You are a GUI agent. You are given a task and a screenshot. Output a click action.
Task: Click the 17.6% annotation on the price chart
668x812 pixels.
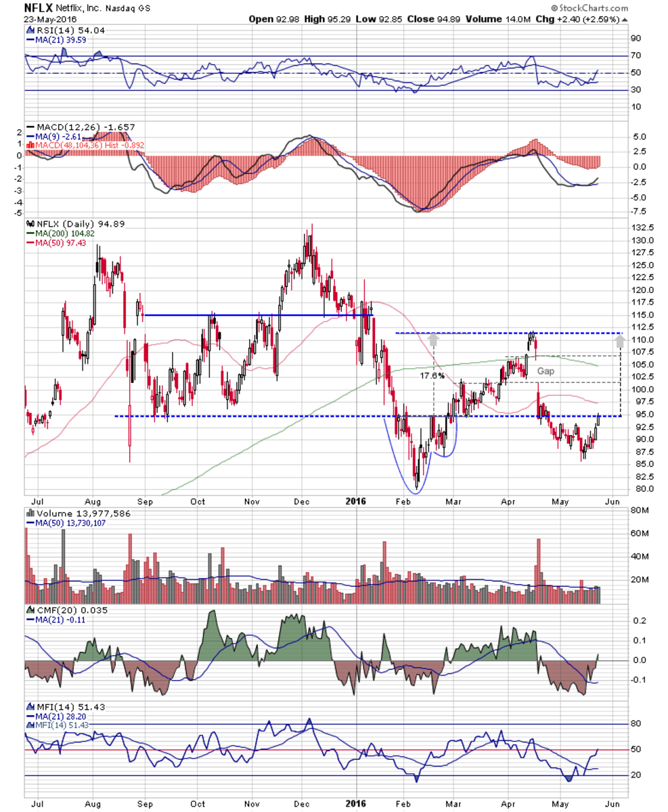(432, 374)
